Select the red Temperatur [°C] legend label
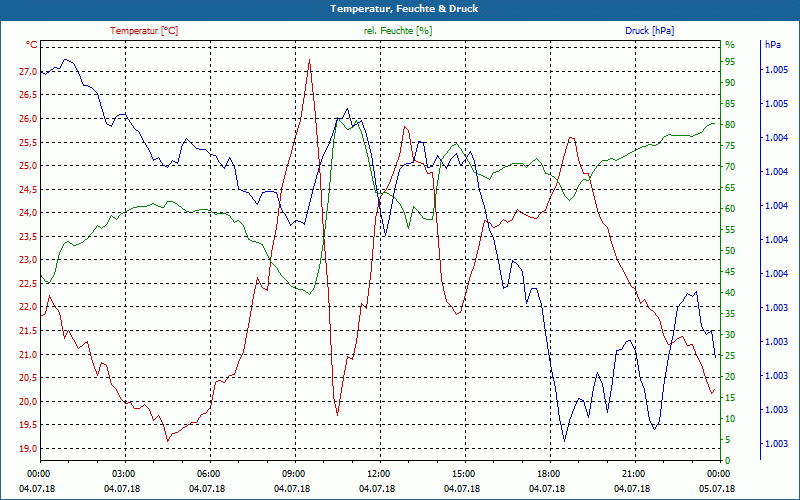This screenshot has width=800, height=500. 144,31
